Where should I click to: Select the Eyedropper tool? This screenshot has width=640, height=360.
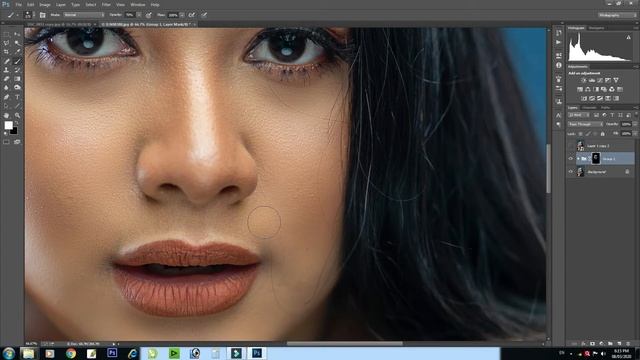point(17,52)
